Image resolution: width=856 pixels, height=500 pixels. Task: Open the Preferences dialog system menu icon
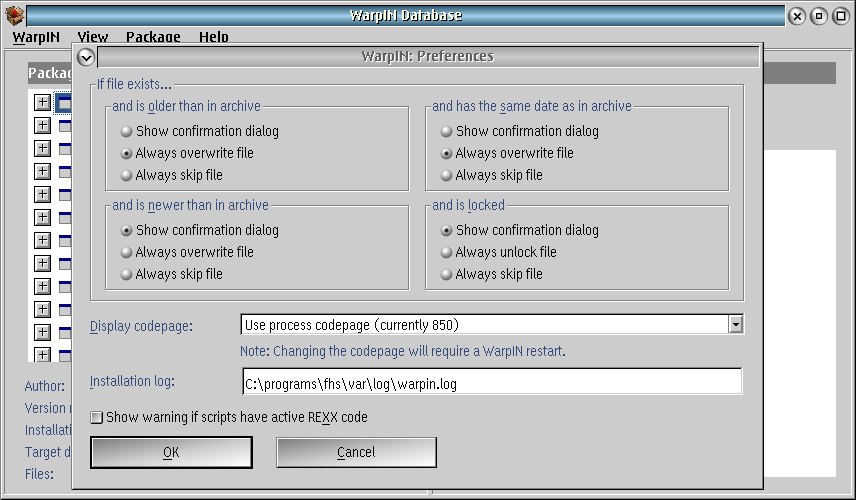tap(85, 57)
